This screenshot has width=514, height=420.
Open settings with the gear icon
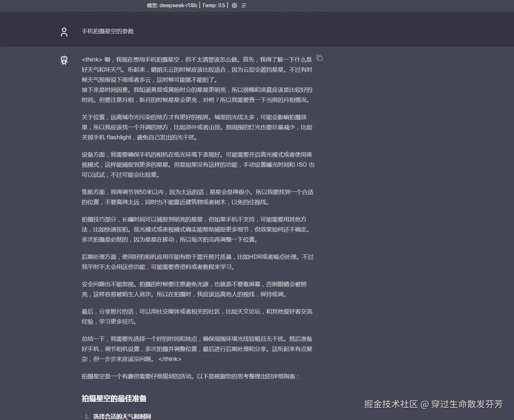234,5
